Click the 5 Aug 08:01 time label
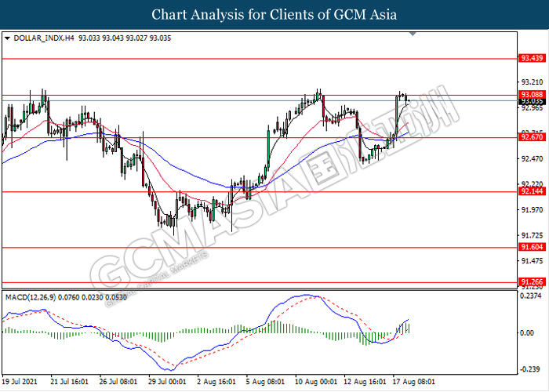The image size is (549, 392). point(265,381)
